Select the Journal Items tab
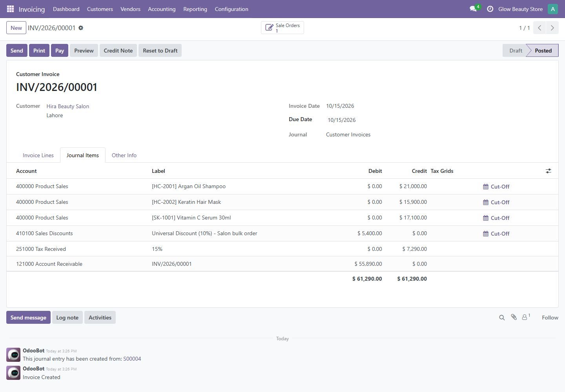Image resolution: width=565 pixels, height=392 pixels. click(x=83, y=155)
